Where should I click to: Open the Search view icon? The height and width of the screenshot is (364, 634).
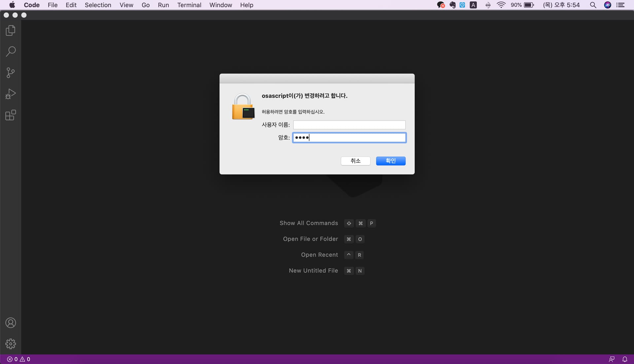coord(11,51)
